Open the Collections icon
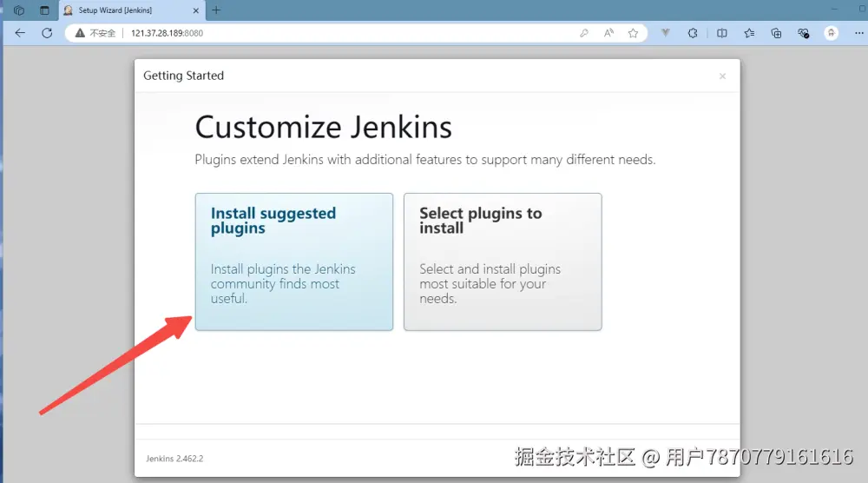This screenshot has height=483, width=868. pos(776,33)
